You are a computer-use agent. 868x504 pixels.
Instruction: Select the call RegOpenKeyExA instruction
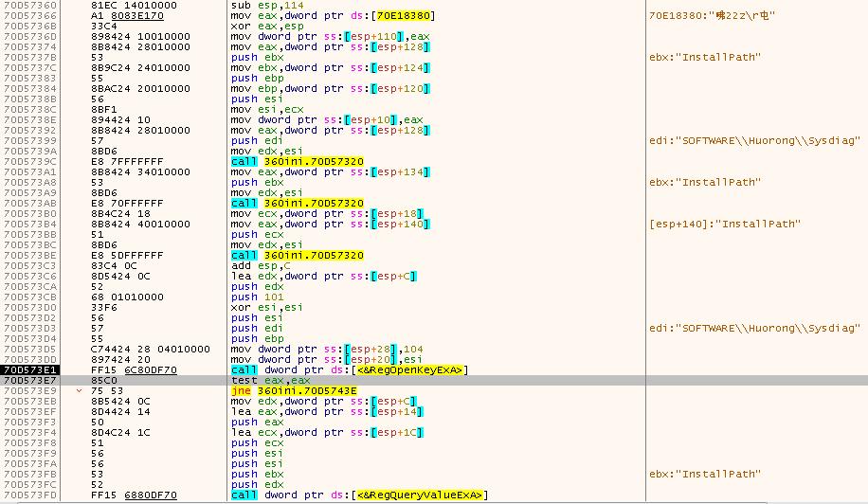click(x=349, y=369)
